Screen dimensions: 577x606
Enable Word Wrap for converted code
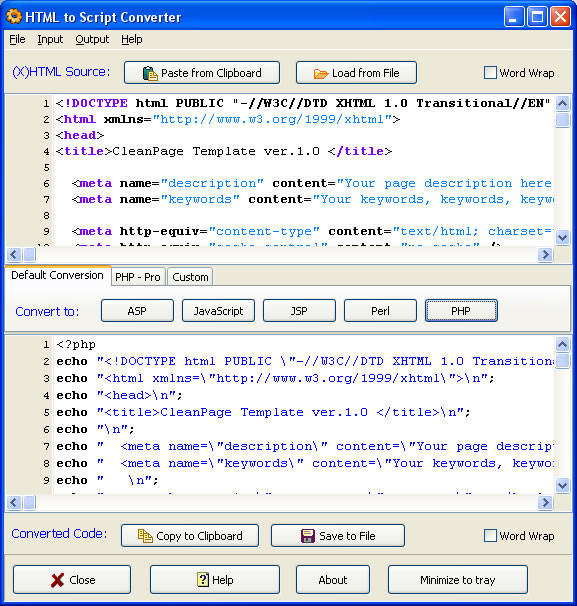coord(490,536)
